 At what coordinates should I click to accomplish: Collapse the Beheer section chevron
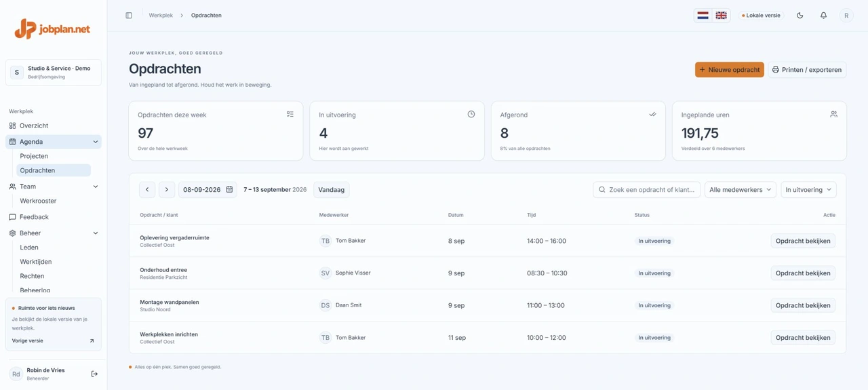point(95,233)
